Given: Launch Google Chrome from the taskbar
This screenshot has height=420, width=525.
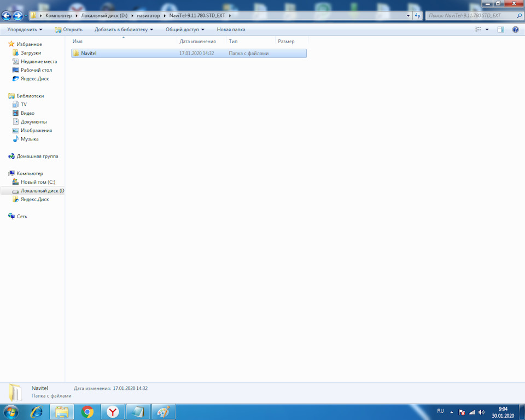Looking at the screenshot, I should click(87, 412).
